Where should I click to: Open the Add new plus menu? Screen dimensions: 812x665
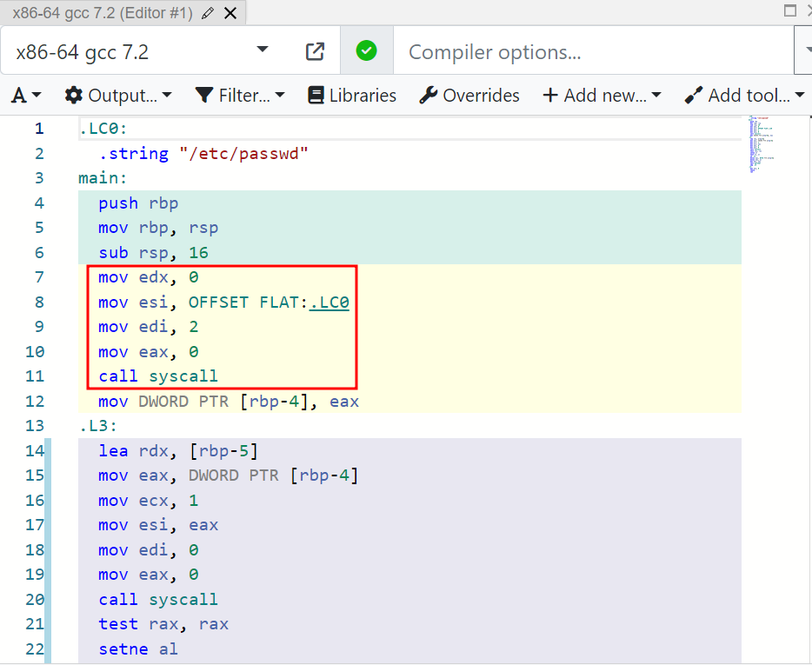tap(602, 96)
